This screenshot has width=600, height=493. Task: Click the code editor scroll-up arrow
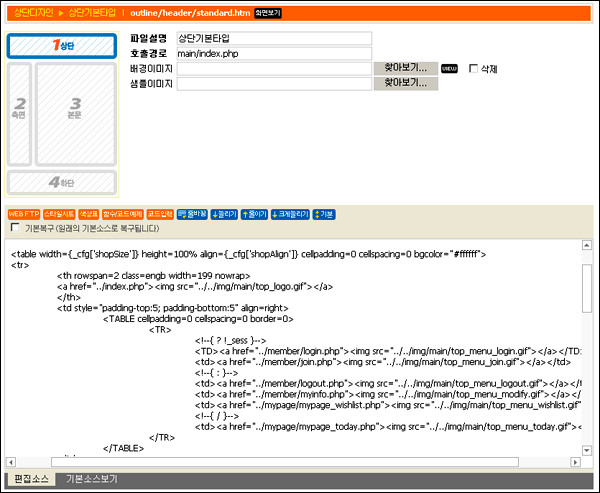pos(587,245)
